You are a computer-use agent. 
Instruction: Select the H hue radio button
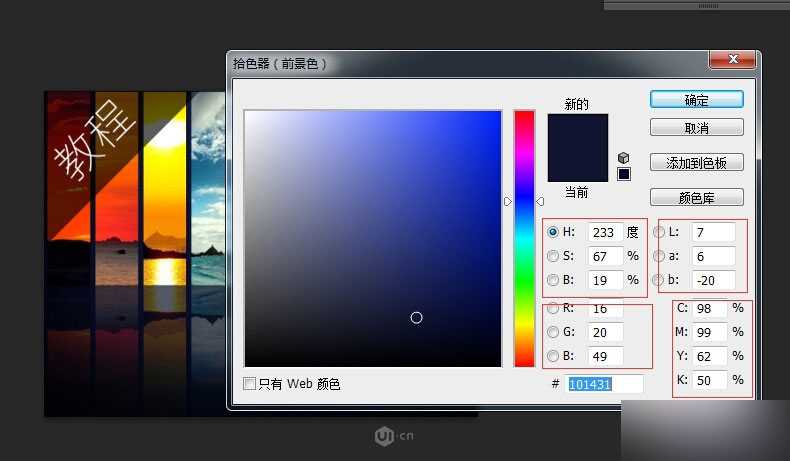pyautogui.click(x=553, y=232)
